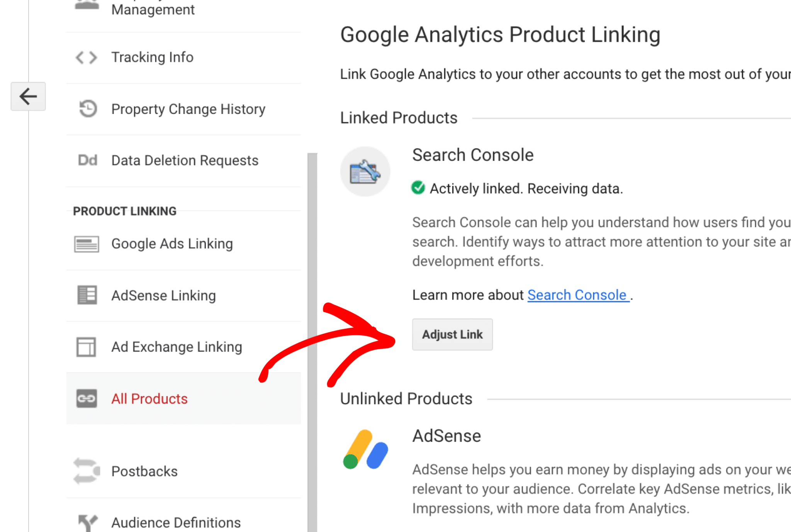Click the Ad Exchange Linking icon
This screenshot has height=532, width=791.
(86, 347)
